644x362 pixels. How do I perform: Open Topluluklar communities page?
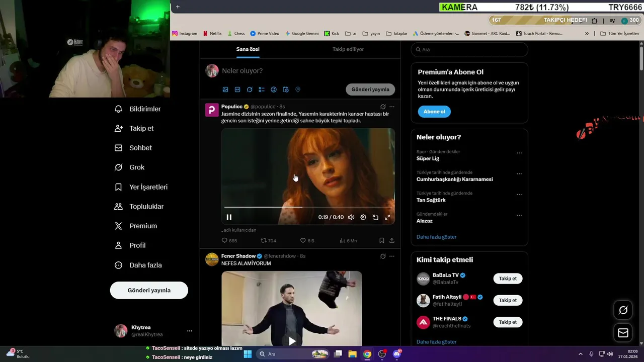click(x=139, y=207)
